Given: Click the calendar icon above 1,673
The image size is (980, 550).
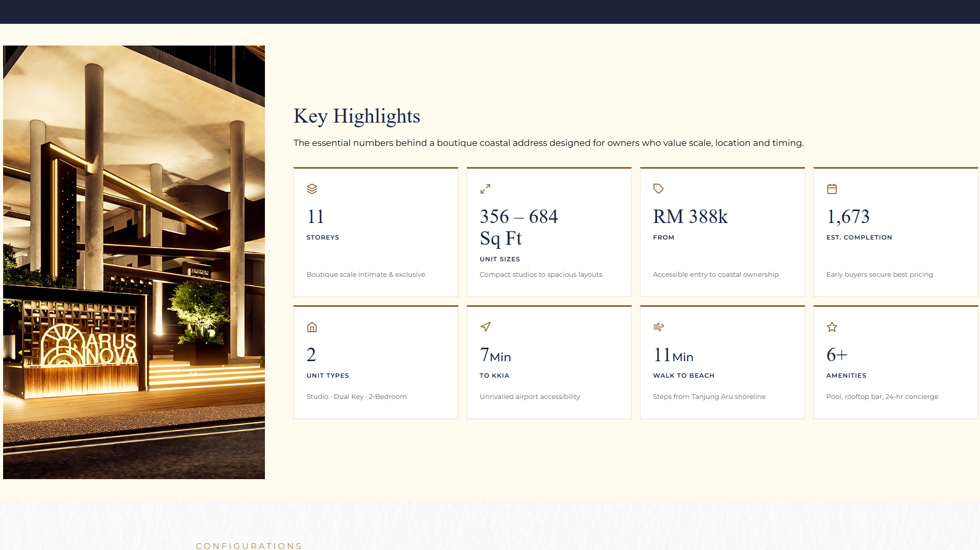Looking at the screenshot, I should (x=831, y=189).
